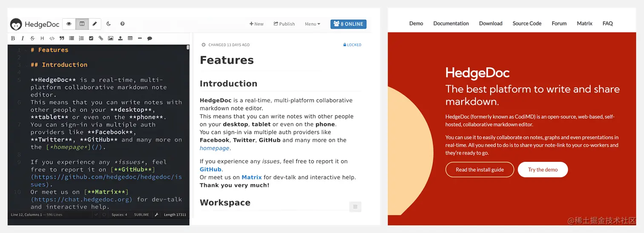
Task: Click the Read the install guide button
Action: [480, 170]
